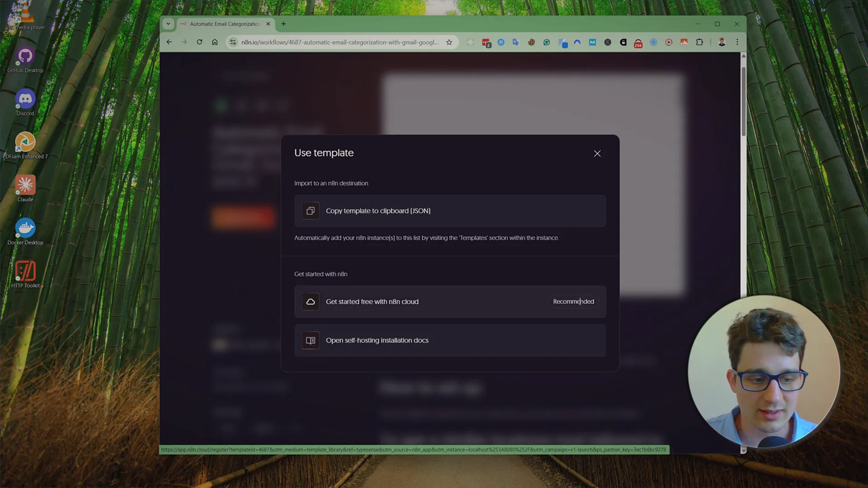Screen dimensions: 868x488
Task: Click the copy icon beside Copy template
Action: pyautogui.click(x=311, y=211)
